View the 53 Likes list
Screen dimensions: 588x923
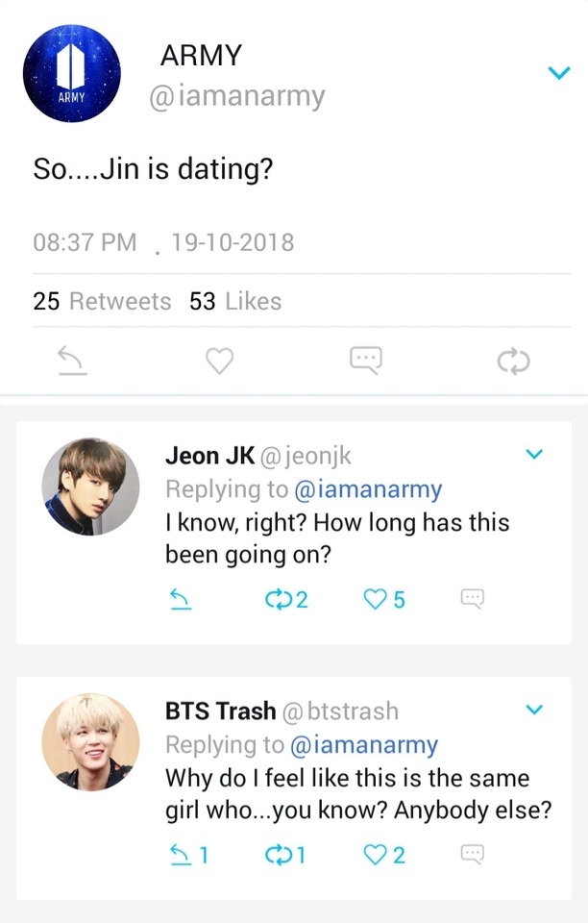click(235, 302)
